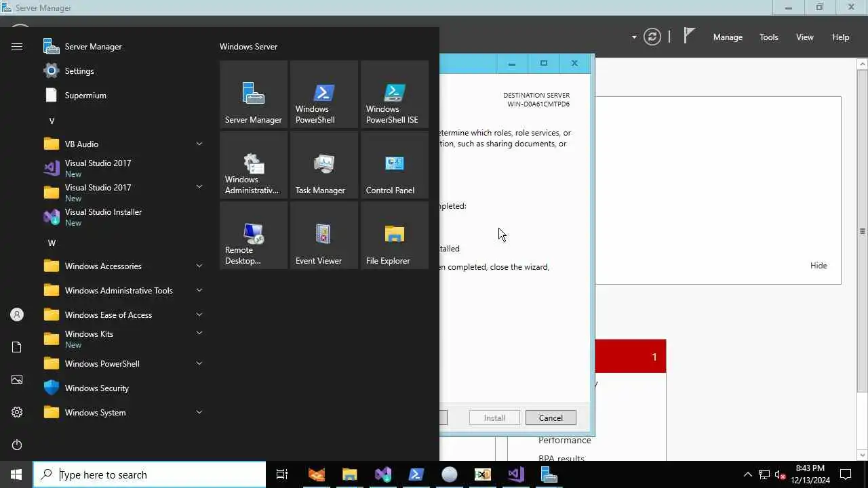
Task: Click the Power icon in Start rail
Action: (x=17, y=445)
